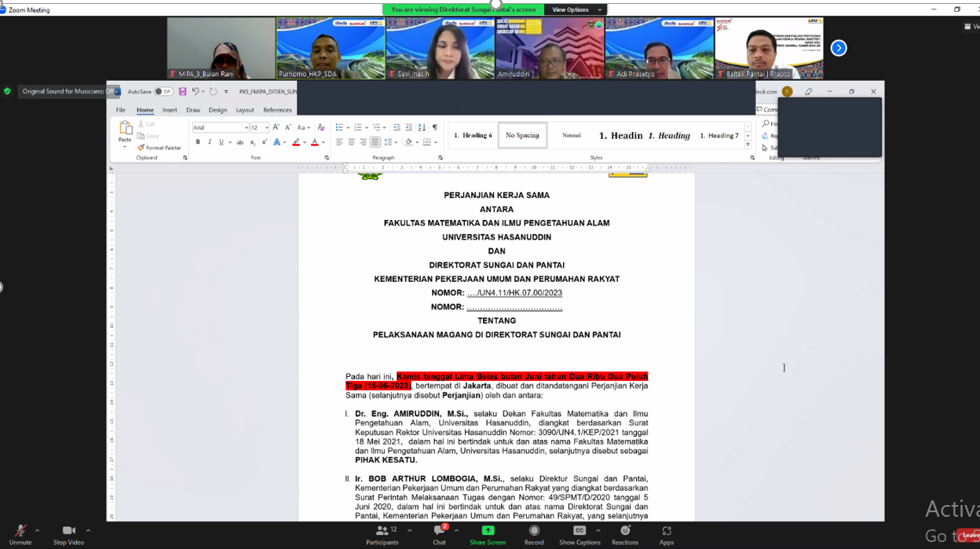Open the Participants list
The height and width of the screenshot is (549, 980).
(x=382, y=537)
